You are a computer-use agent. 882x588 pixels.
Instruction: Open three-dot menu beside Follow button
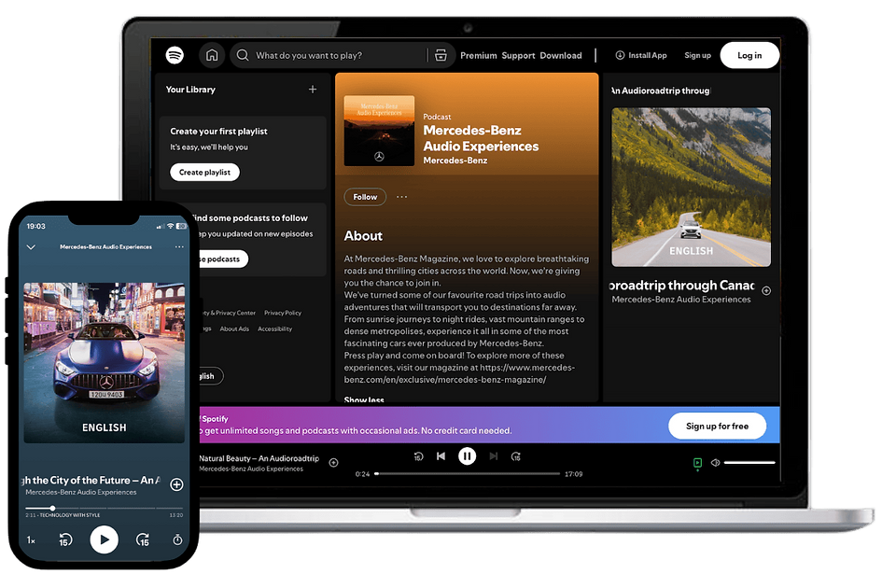[x=401, y=197]
